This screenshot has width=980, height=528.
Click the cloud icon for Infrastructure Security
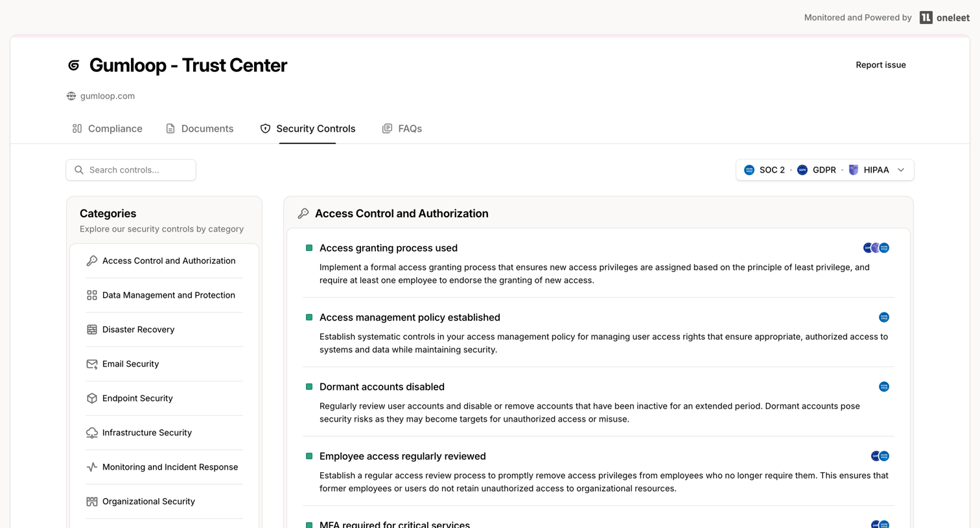(92, 433)
